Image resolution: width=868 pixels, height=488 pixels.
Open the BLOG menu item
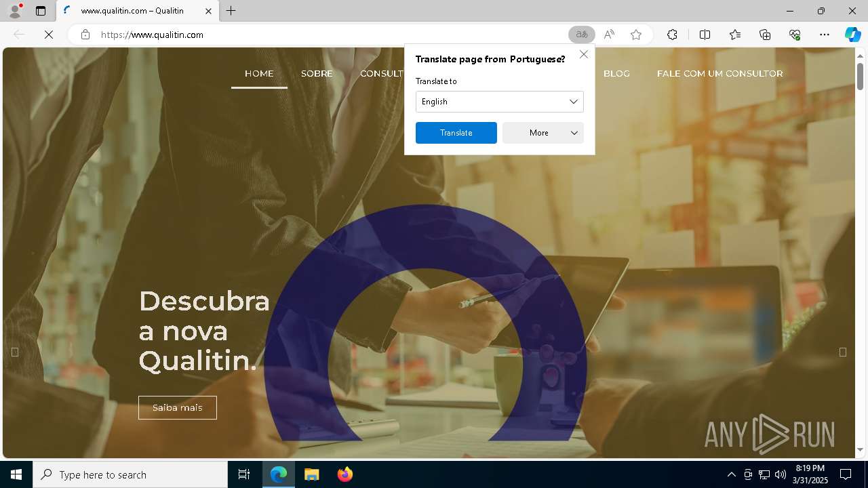[x=616, y=73]
